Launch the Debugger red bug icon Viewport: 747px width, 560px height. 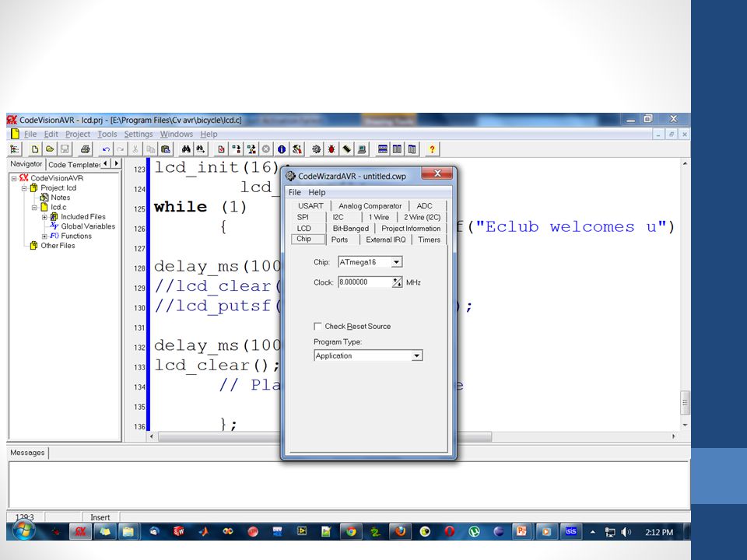[331, 149]
